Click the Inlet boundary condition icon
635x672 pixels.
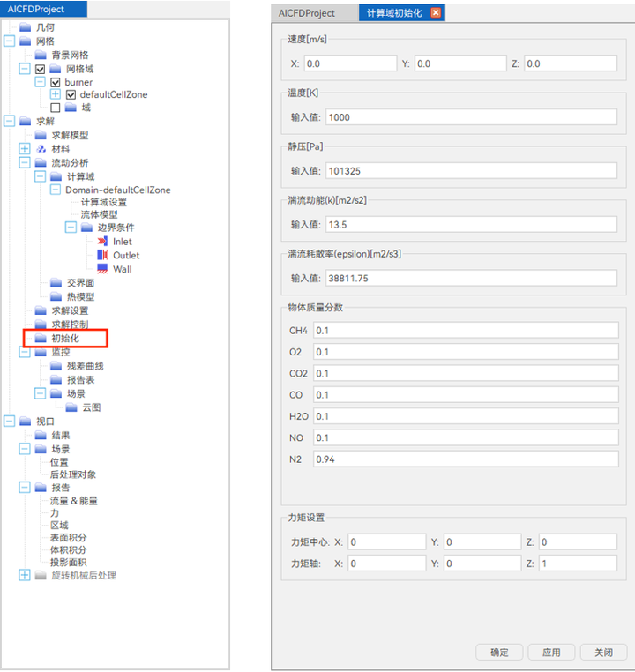point(103,242)
